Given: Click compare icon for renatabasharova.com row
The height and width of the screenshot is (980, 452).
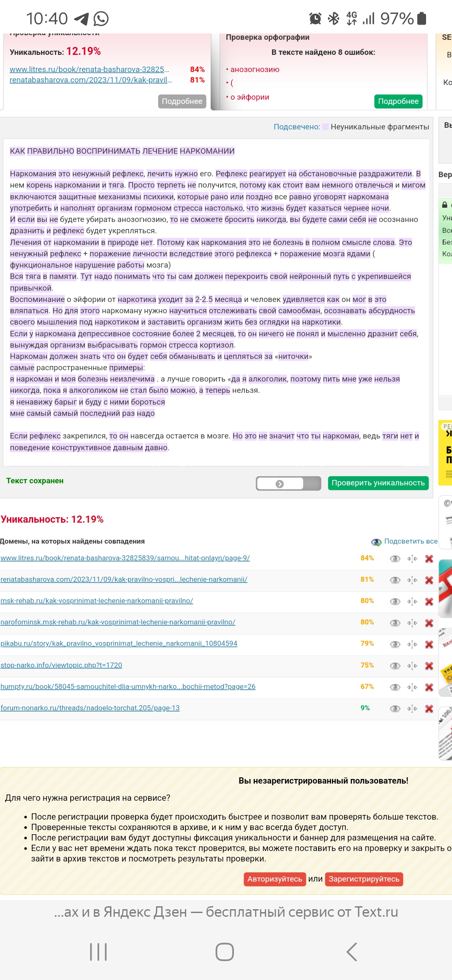Looking at the screenshot, I should pyautogui.click(x=412, y=580).
